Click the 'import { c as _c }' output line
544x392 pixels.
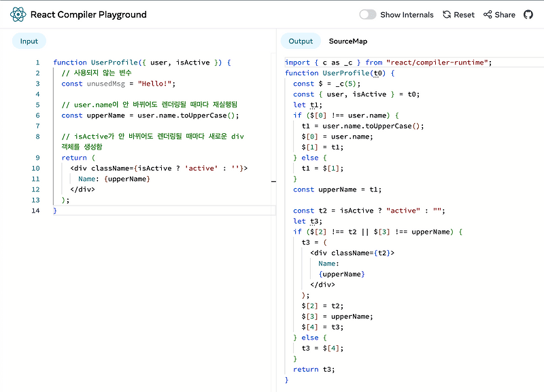388,63
